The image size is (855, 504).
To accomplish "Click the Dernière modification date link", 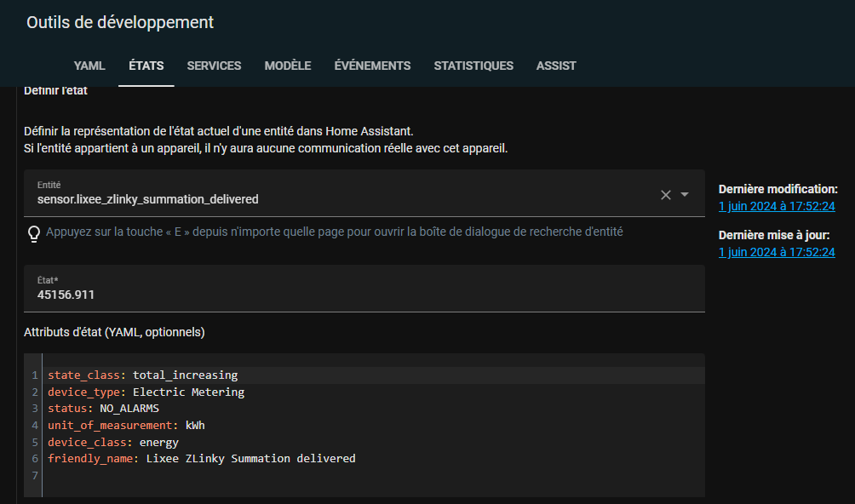I will pyautogui.click(x=777, y=207).
